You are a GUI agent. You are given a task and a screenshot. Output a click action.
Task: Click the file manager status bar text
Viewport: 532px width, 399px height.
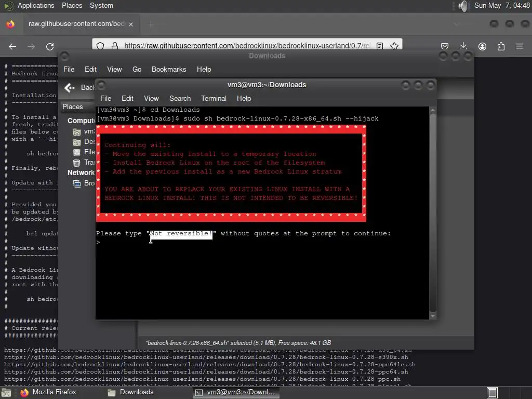pos(238,343)
